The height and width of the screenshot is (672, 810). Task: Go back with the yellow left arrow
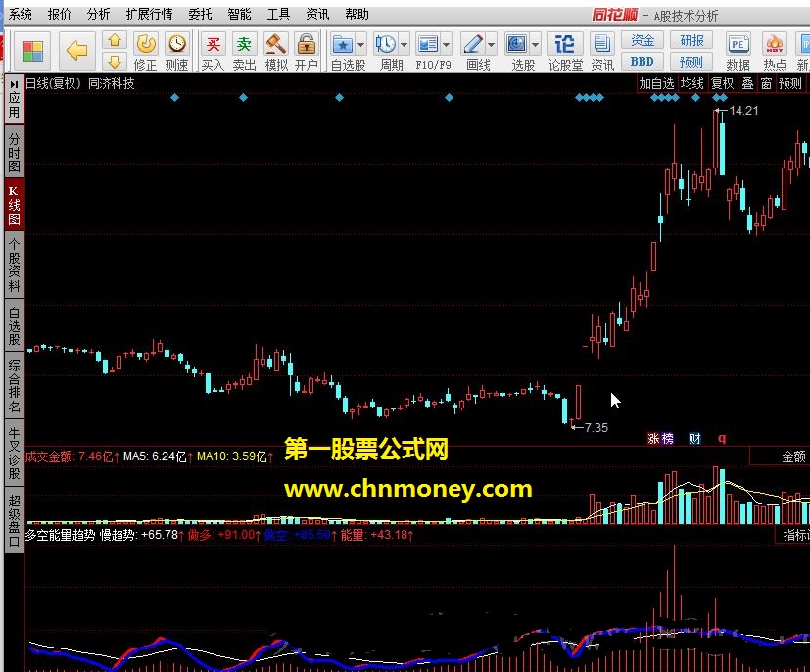click(77, 51)
